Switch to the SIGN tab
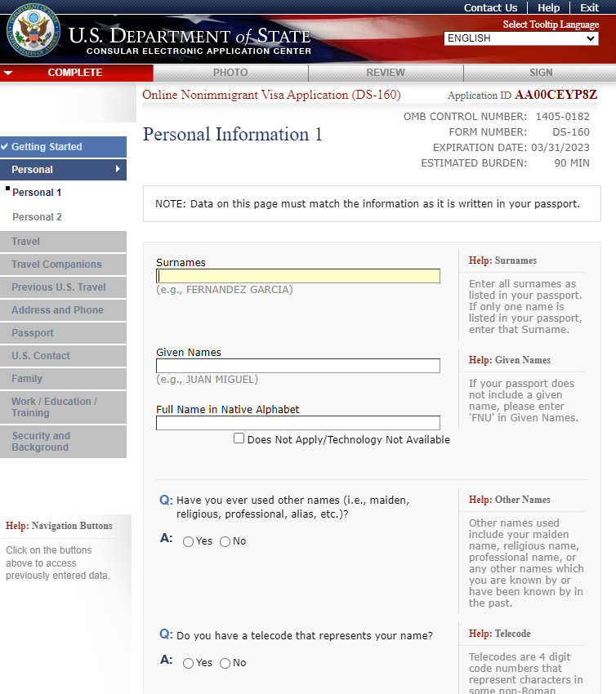 [x=541, y=73]
